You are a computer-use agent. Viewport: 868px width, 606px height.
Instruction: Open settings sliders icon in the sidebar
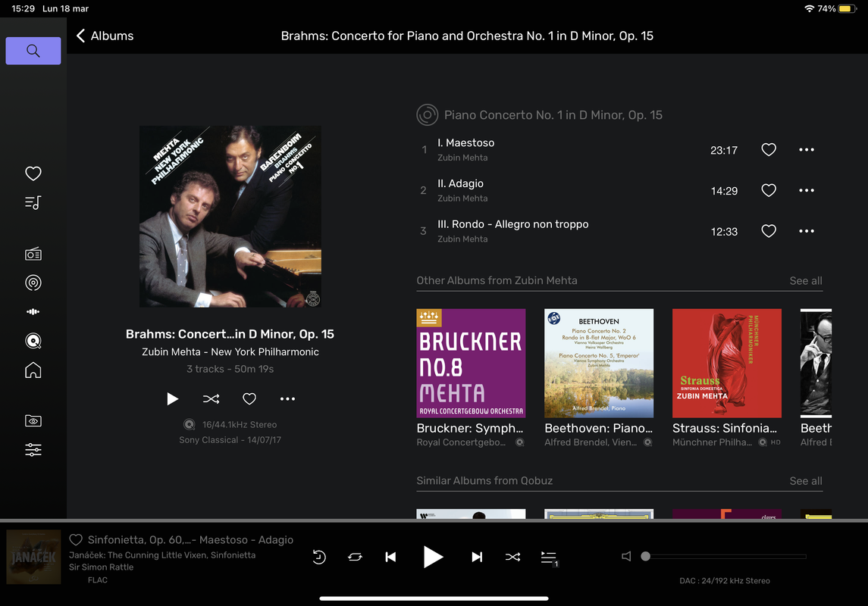pyautogui.click(x=33, y=449)
